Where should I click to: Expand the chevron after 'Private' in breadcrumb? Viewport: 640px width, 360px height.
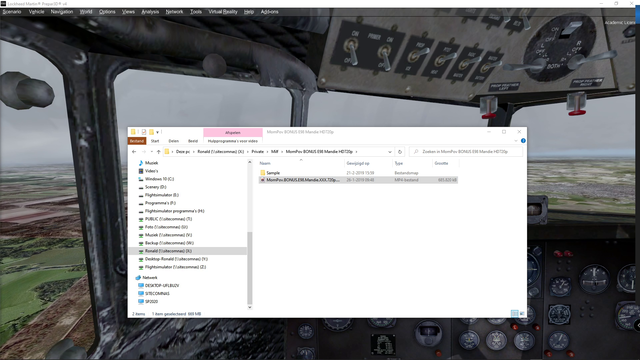(x=267, y=151)
